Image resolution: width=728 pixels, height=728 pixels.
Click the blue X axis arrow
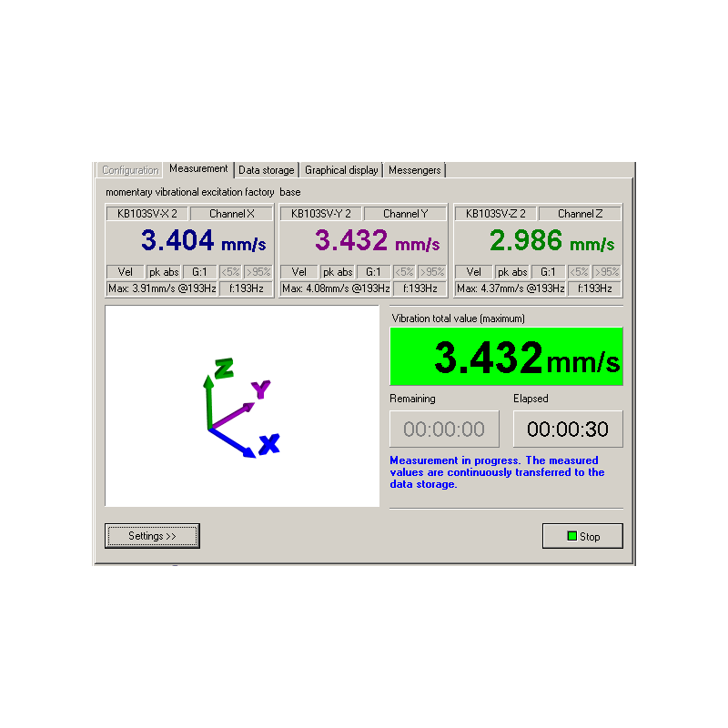(233, 443)
